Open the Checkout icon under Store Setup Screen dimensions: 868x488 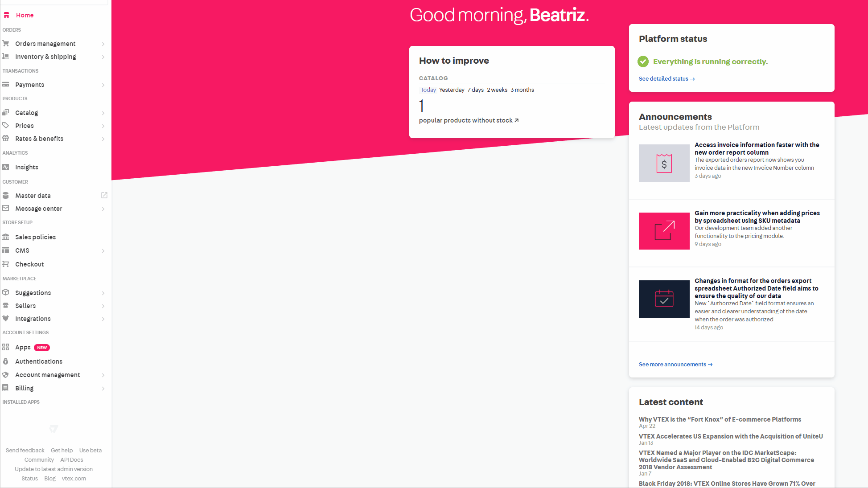6,264
